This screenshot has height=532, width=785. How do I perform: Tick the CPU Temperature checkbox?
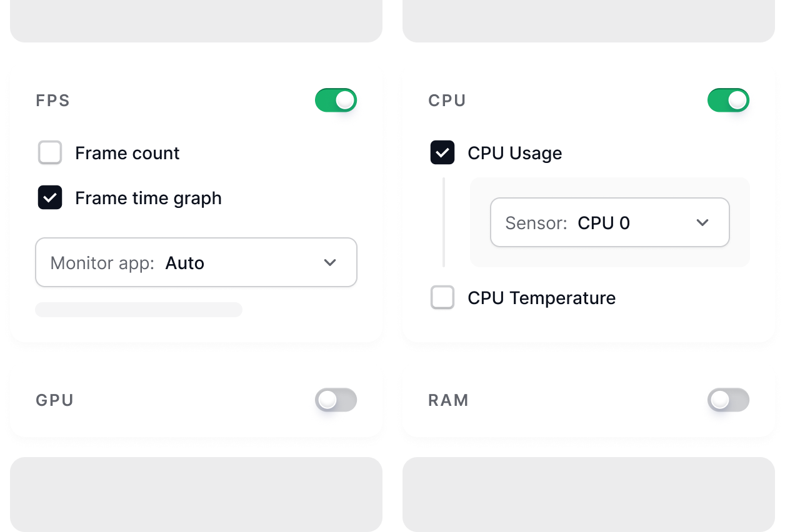click(x=442, y=297)
